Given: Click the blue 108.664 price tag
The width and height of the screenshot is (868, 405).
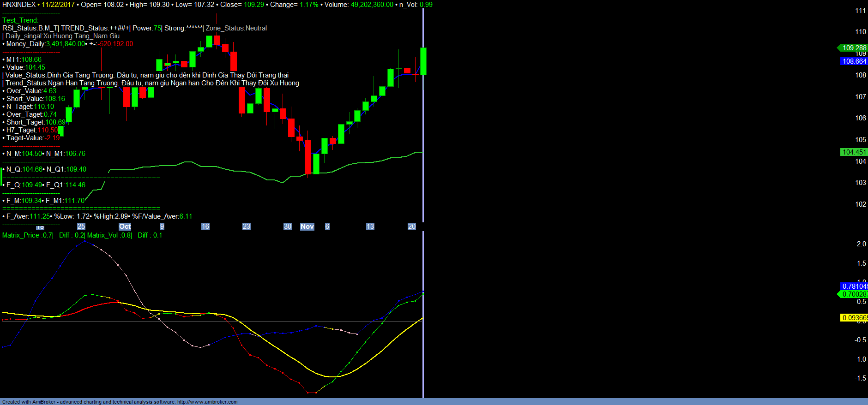Looking at the screenshot, I should click(854, 61).
